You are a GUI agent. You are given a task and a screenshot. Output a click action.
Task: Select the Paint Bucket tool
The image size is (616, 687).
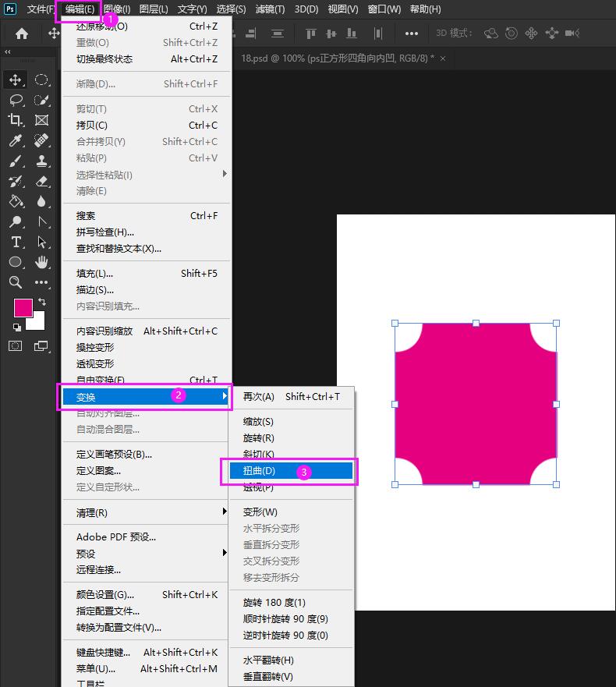coord(16,201)
